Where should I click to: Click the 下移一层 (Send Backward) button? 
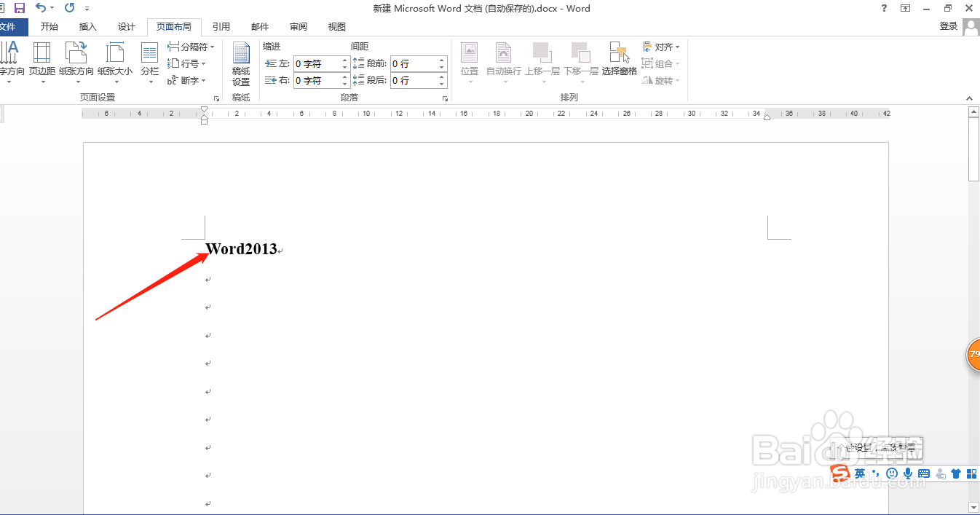click(581, 63)
